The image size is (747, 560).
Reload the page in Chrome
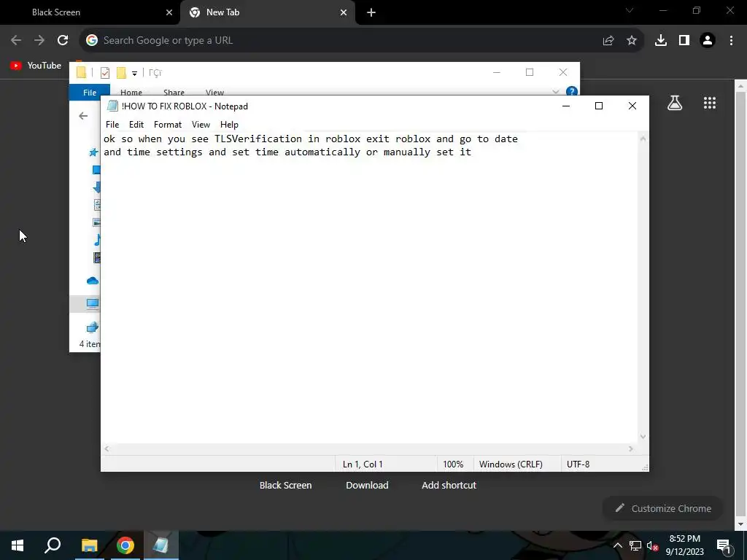63,41
